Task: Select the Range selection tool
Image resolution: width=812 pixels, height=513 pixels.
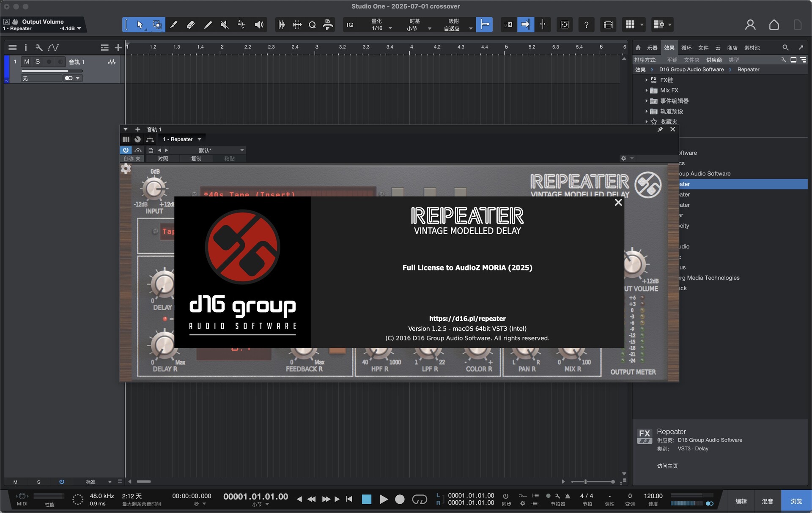Action: tap(157, 25)
